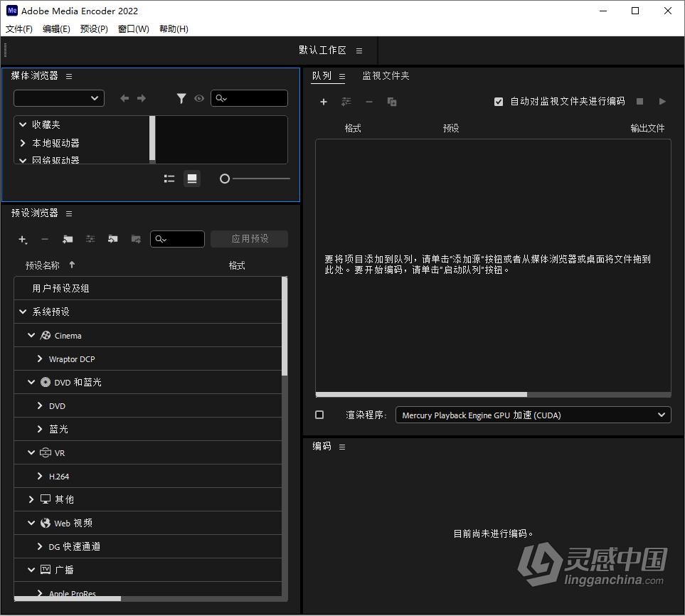Go forward in media browser navigation
This screenshot has width=685, height=616.
tap(142, 98)
